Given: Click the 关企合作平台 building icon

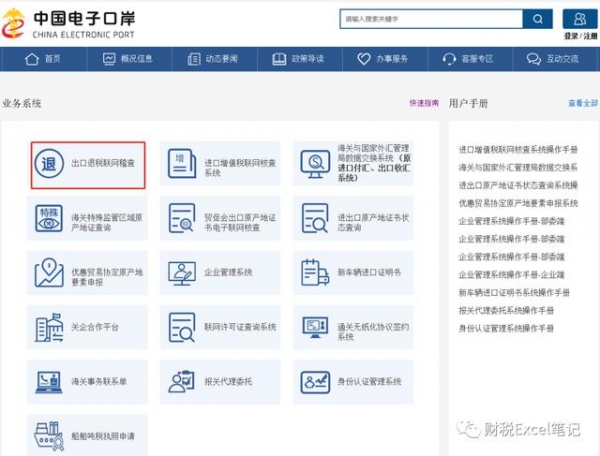Looking at the screenshot, I should pyautogui.click(x=49, y=327).
